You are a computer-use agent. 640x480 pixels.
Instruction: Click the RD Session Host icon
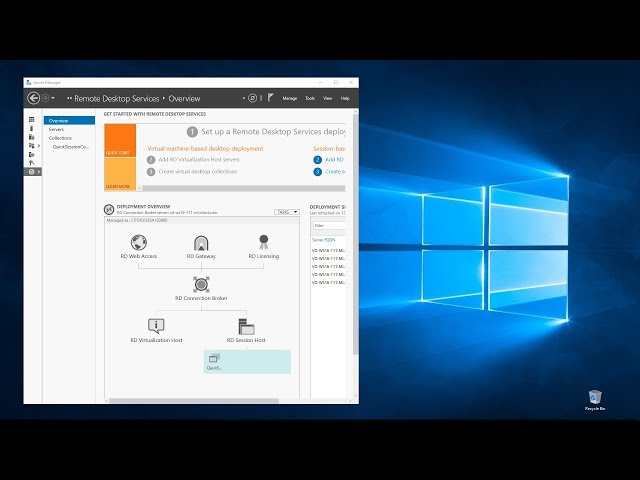(x=246, y=327)
